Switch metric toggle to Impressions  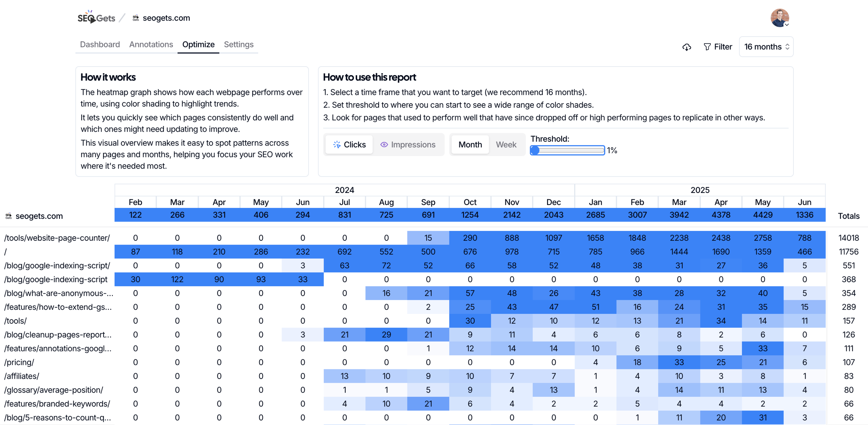pos(408,145)
